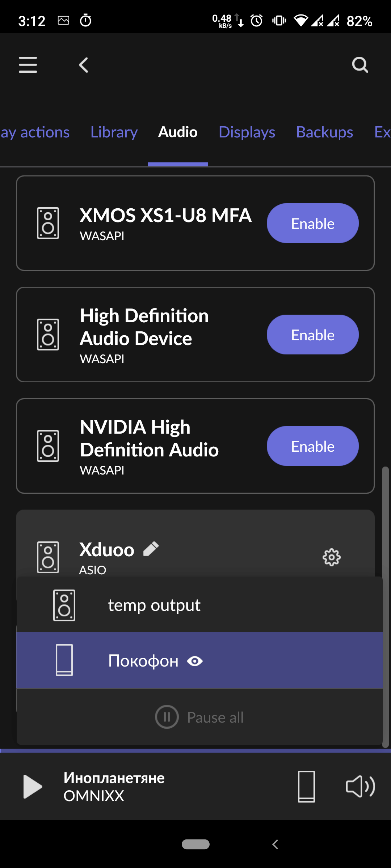Select temp output zone
This screenshot has height=868, width=391.
click(x=154, y=605)
